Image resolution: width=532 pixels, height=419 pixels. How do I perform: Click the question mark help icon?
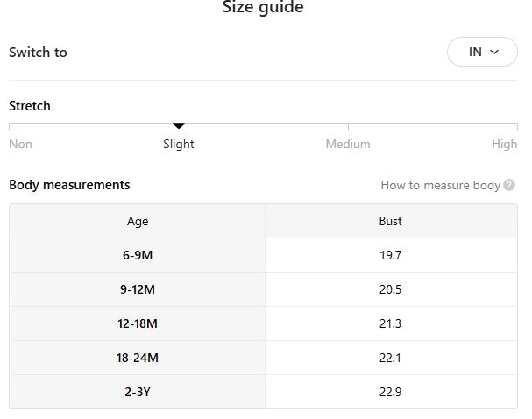tap(509, 185)
